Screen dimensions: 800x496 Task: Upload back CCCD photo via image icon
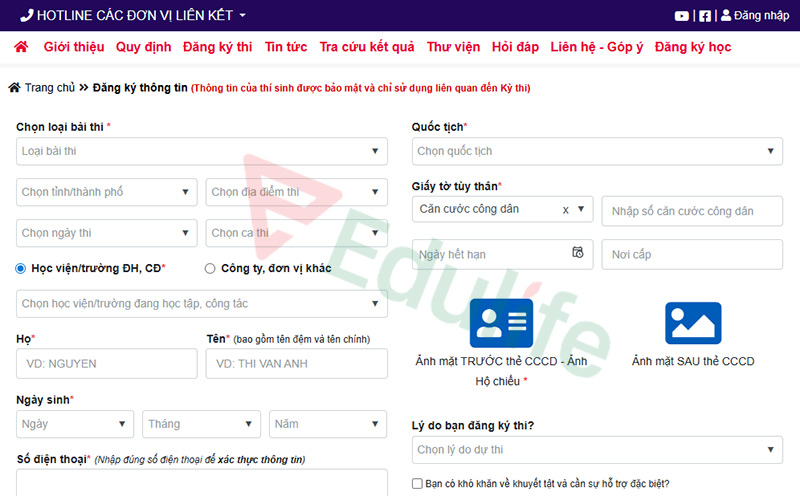coord(693,323)
